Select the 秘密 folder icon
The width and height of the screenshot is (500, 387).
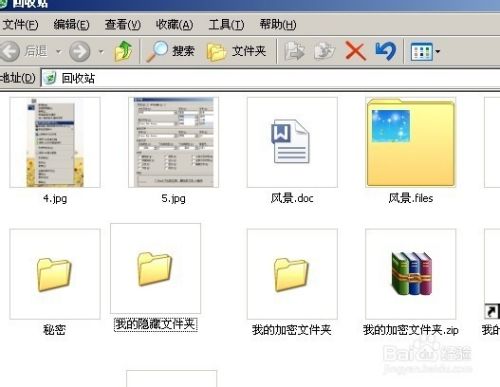pyautogui.click(x=55, y=274)
